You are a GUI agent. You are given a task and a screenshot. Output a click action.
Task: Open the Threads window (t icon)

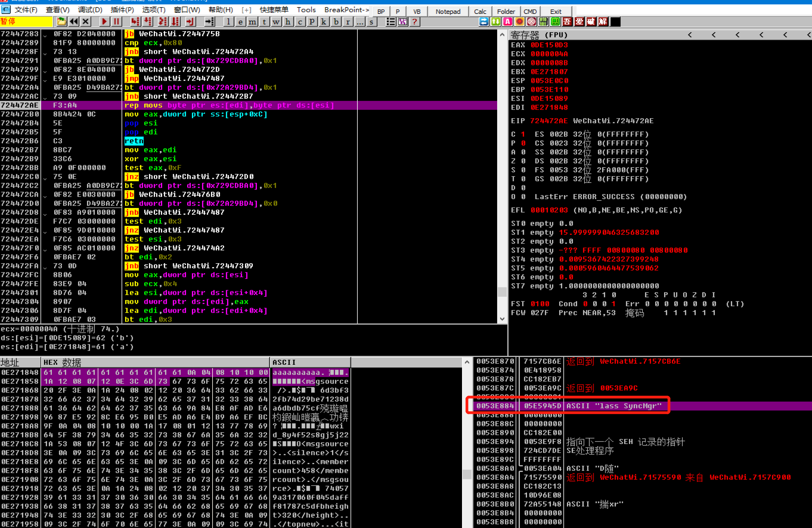[264, 21]
